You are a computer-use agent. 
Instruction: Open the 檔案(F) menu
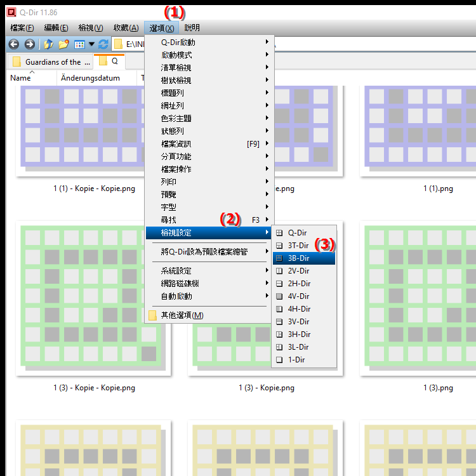click(x=22, y=28)
